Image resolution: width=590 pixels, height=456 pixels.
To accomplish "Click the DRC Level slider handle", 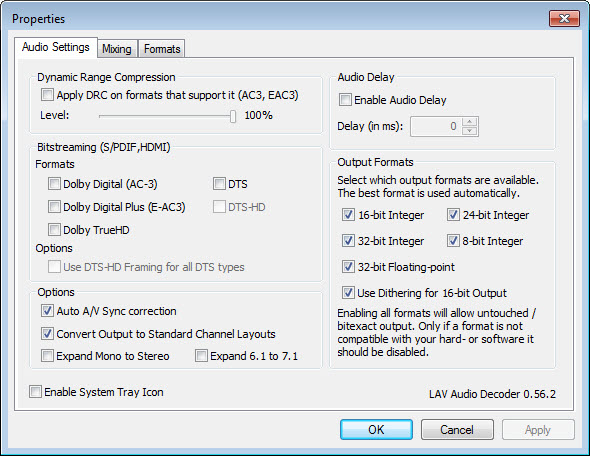I will pyautogui.click(x=233, y=116).
